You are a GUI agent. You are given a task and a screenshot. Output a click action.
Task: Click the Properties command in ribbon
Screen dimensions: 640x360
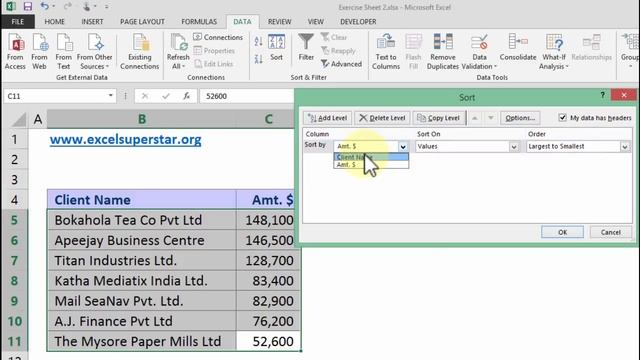click(x=214, y=51)
